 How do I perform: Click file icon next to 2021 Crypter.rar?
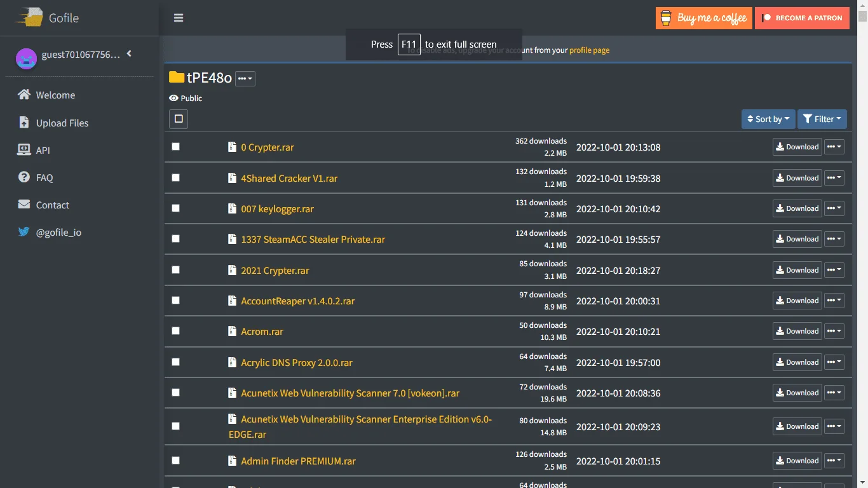(x=233, y=270)
